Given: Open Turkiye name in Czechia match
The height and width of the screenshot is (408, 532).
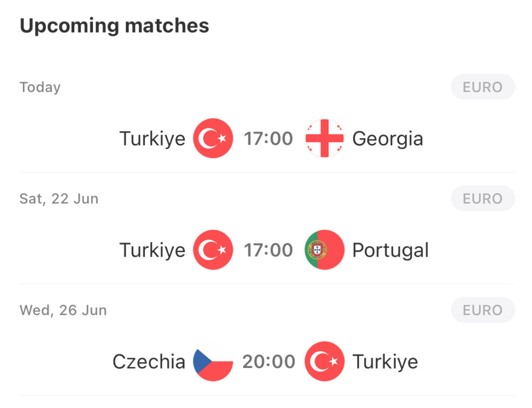Looking at the screenshot, I should tap(385, 362).
